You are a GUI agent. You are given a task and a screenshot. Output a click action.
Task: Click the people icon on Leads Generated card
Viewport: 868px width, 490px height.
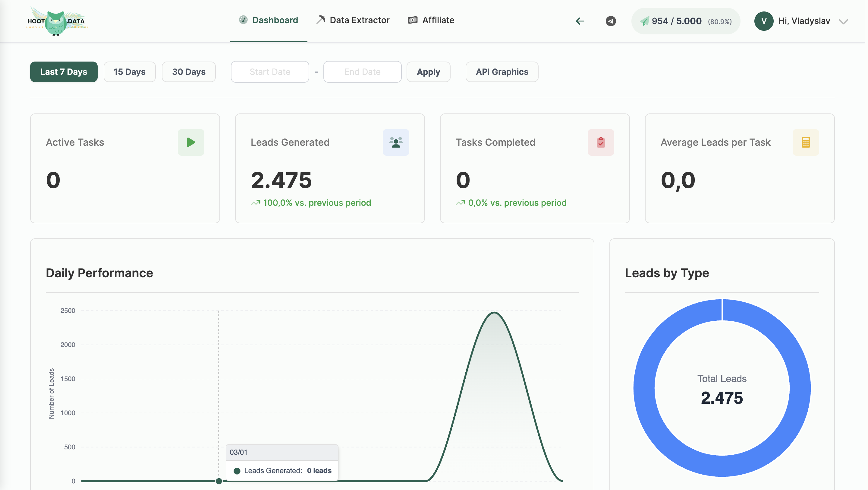[396, 142]
